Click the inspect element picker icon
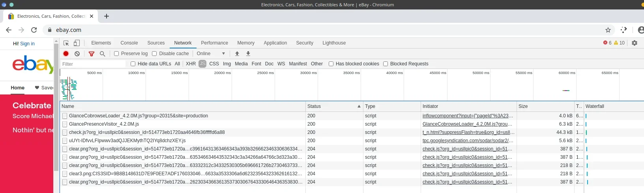The image size is (644, 193). [x=66, y=43]
